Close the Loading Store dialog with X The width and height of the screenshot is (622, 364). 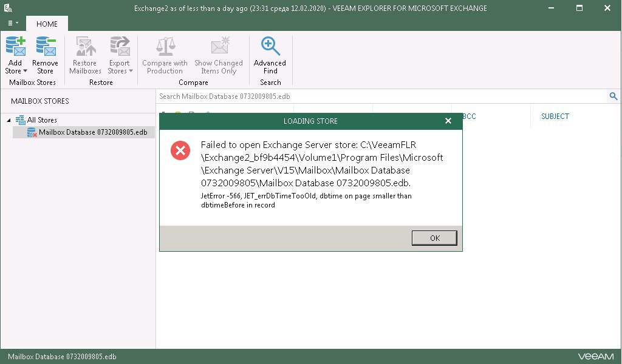(448, 121)
